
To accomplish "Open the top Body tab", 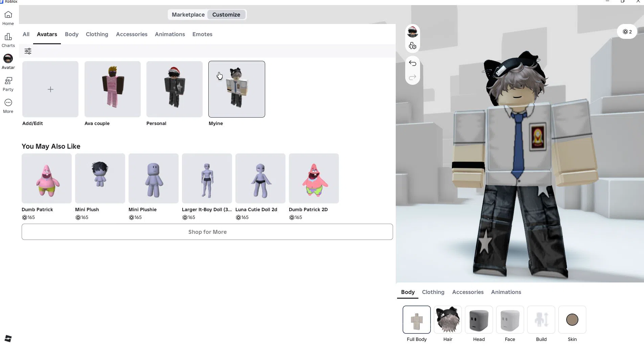I will pos(72,34).
